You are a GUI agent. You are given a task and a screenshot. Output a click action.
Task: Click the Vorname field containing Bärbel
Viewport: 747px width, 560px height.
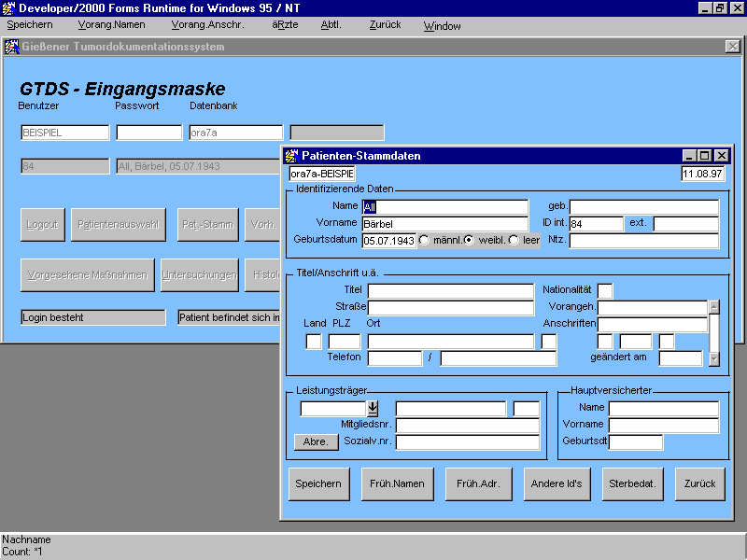[x=444, y=224]
